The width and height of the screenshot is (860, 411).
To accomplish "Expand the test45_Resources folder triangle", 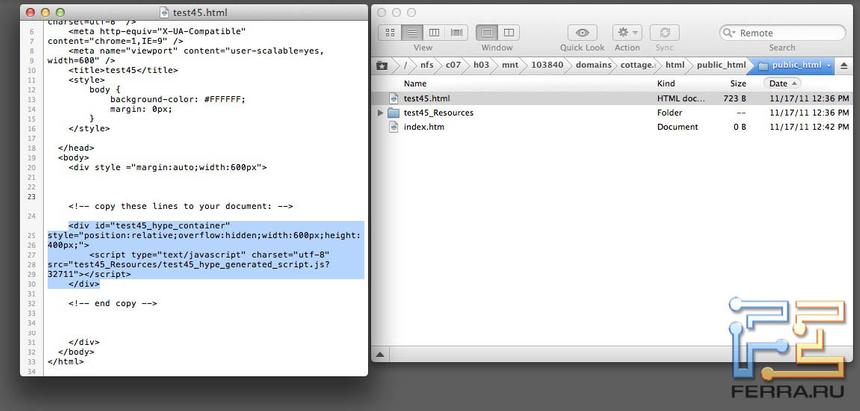I will click(x=380, y=112).
